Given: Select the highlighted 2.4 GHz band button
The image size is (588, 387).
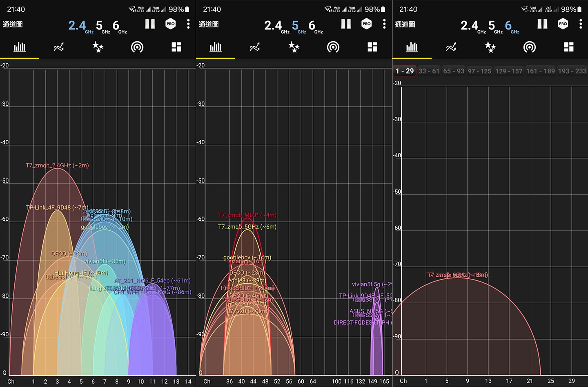Looking at the screenshot, I should pyautogui.click(x=81, y=26).
